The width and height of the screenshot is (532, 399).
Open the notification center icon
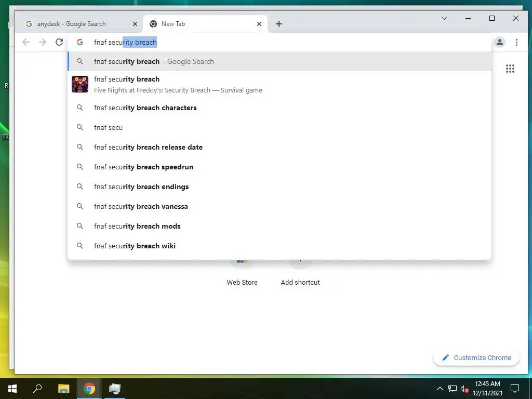click(515, 389)
